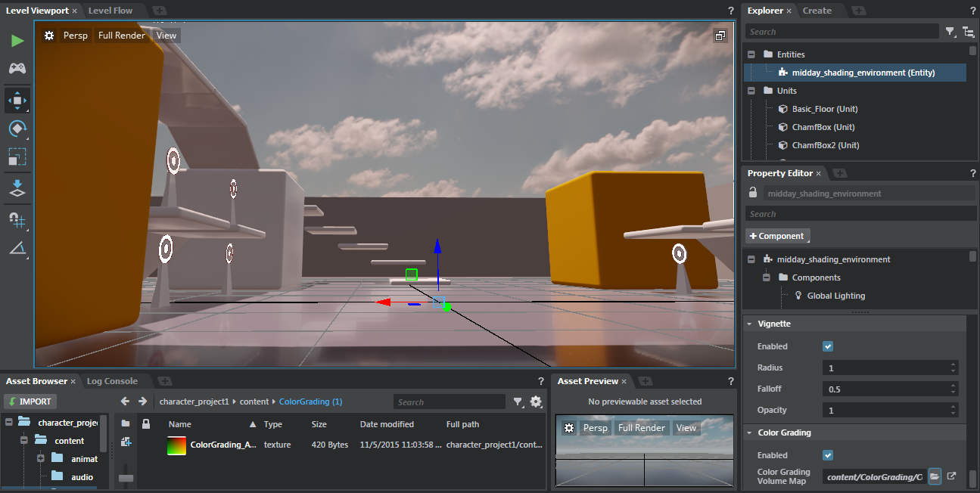
Task: Click the green Run Project button
Action: click(17, 40)
